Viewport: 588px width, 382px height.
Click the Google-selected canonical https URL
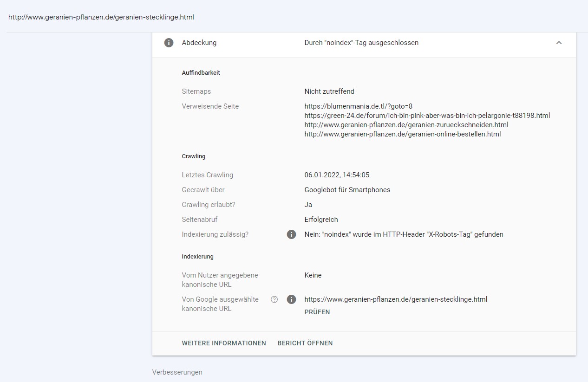coord(396,299)
